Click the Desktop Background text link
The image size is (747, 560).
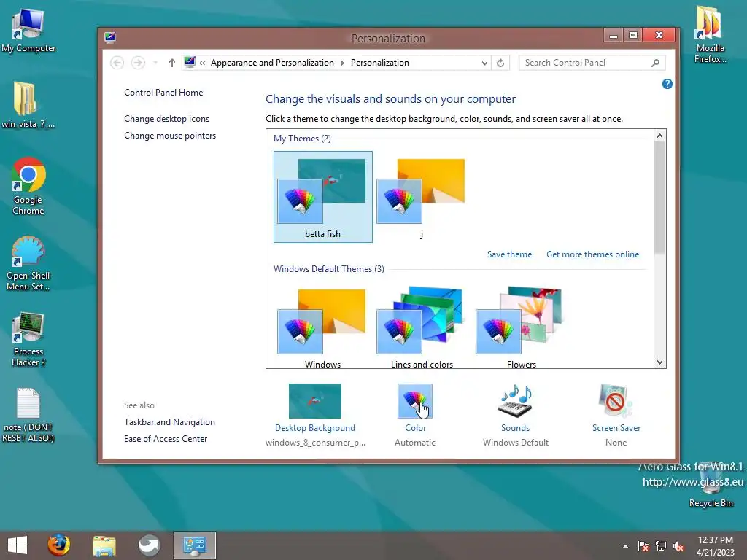pos(315,428)
